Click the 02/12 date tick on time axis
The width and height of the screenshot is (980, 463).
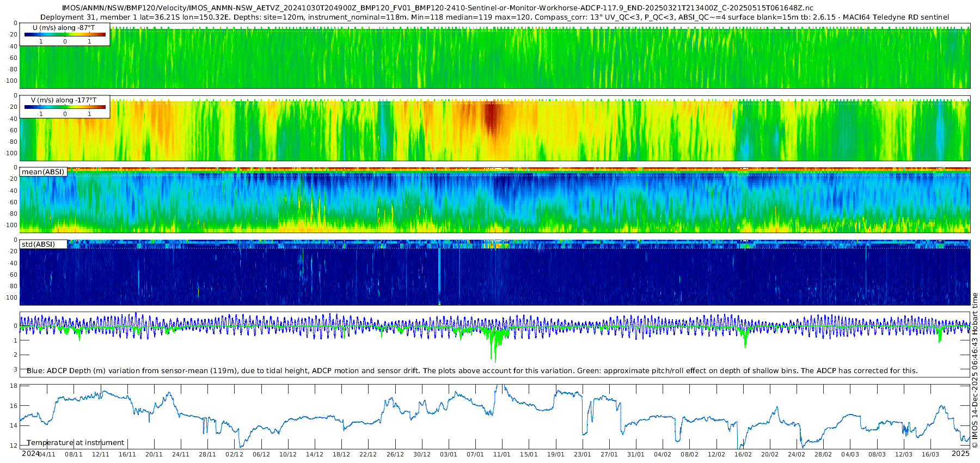click(234, 454)
